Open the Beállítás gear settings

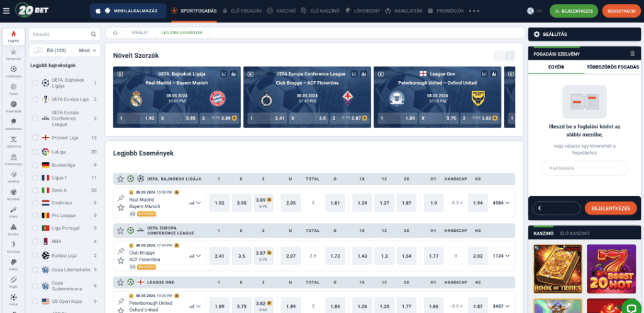pyautogui.click(x=537, y=34)
